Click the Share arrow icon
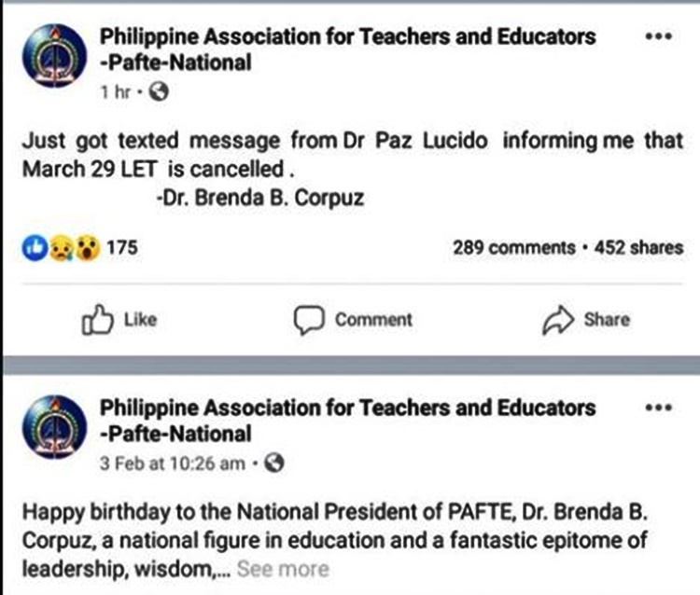This screenshot has width=700, height=595. tap(557, 320)
